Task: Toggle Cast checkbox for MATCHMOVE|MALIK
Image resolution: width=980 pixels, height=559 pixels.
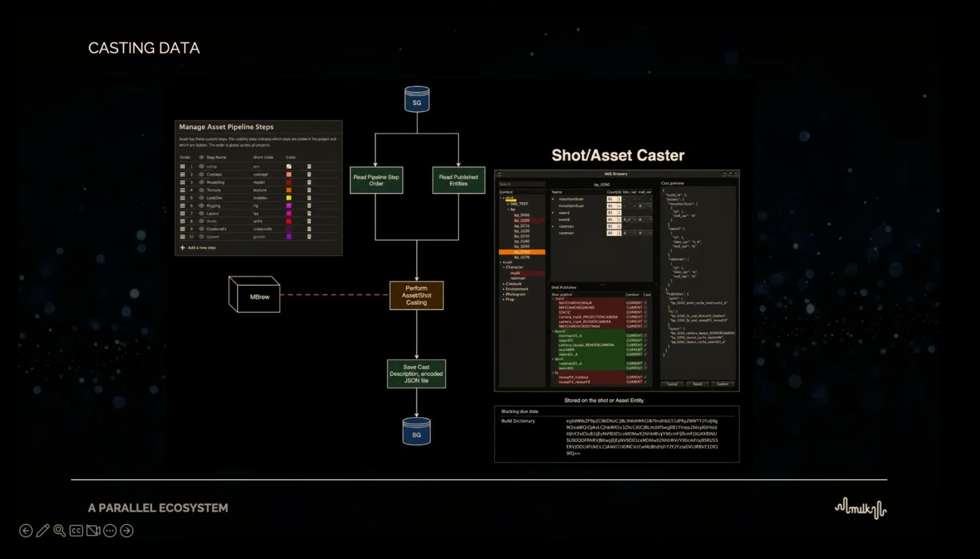Action: point(645,303)
